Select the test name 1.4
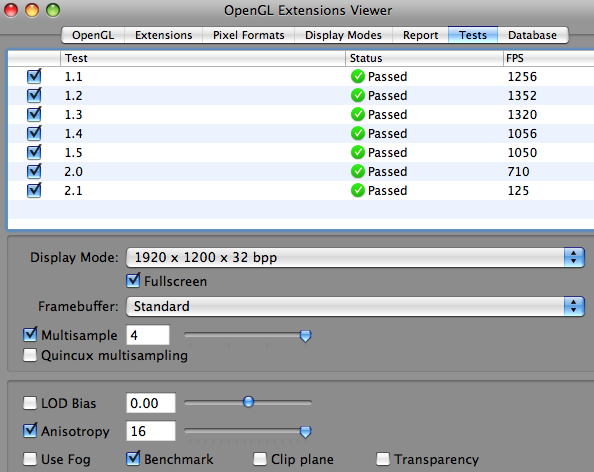Viewport: 594px width, 472px height. pyautogui.click(x=73, y=133)
